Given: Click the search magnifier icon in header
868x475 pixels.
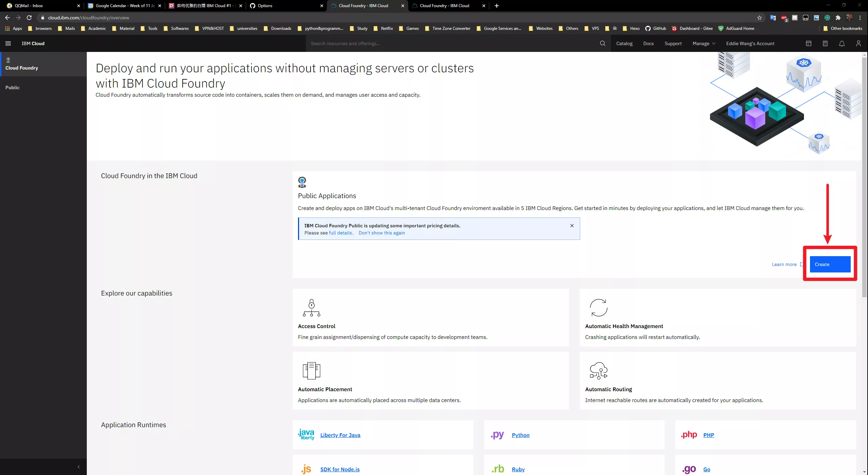Looking at the screenshot, I should [603, 43].
